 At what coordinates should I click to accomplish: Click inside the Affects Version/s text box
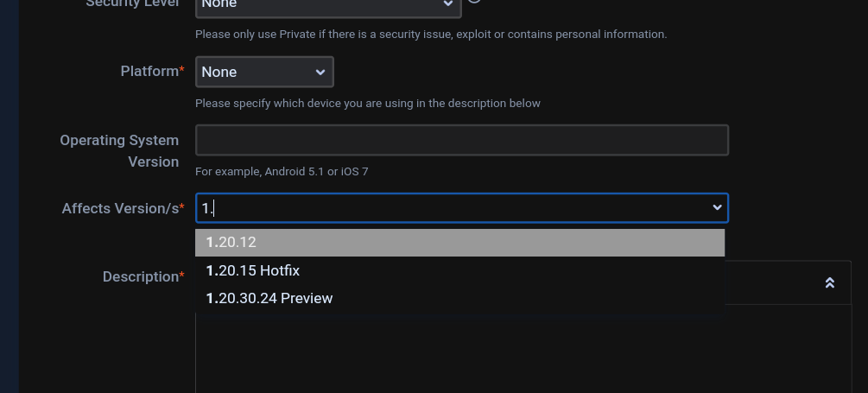(449, 208)
